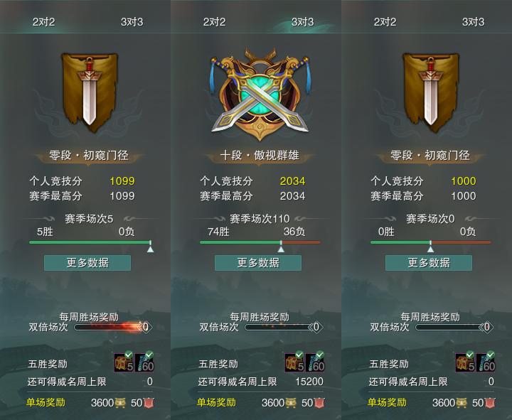Viewport: 512px width, 420px height.
Task: Open 更多数据 in the middle panel
Action: (x=258, y=263)
